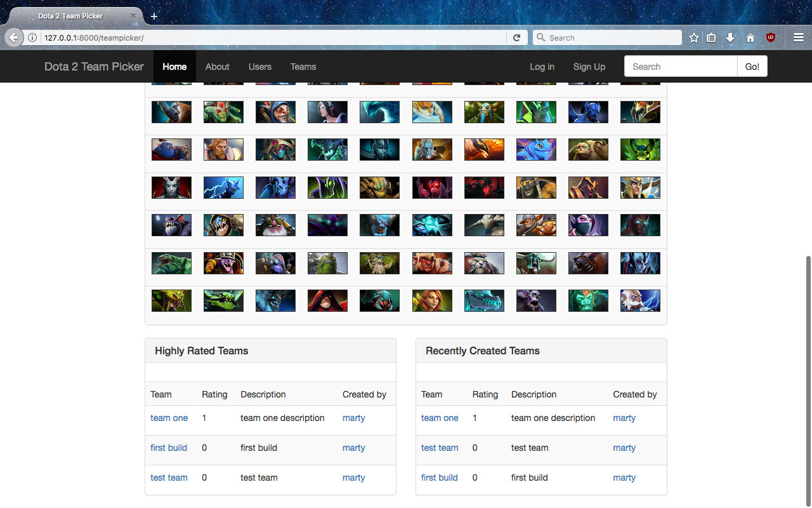The height and width of the screenshot is (508, 812).
Task: Choose the Morphling hero portrait
Action: tap(379, 112)
